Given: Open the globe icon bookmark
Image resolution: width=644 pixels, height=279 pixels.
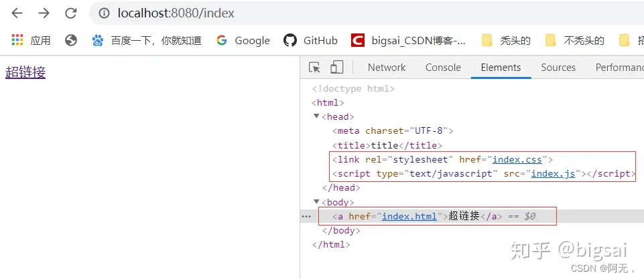Looking at the screenshot, I should (71, 40).
